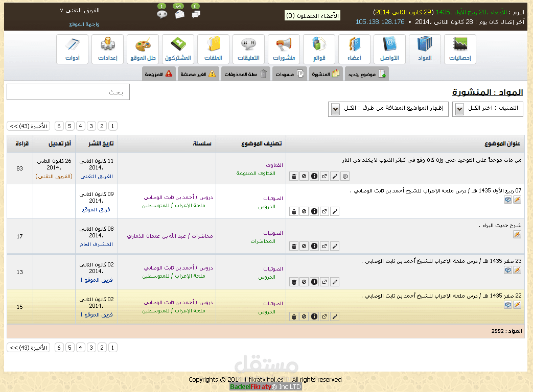Go to page 3 in pagination above the table
Image resolution: width=533 pixels, height=392 pixels.
tap(91, 126)
